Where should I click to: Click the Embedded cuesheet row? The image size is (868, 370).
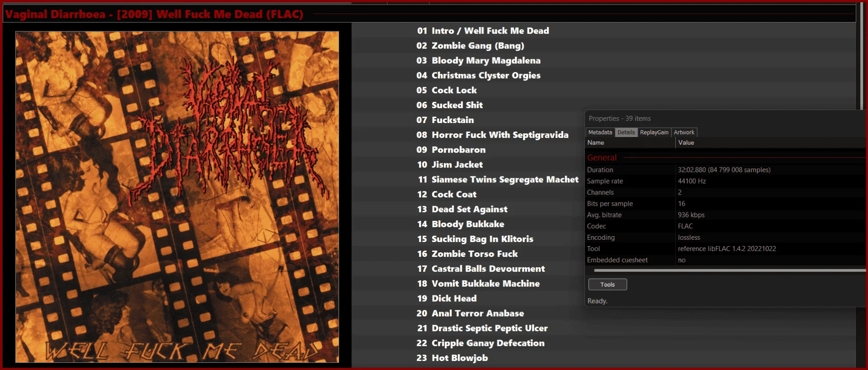tap(725, 260)
